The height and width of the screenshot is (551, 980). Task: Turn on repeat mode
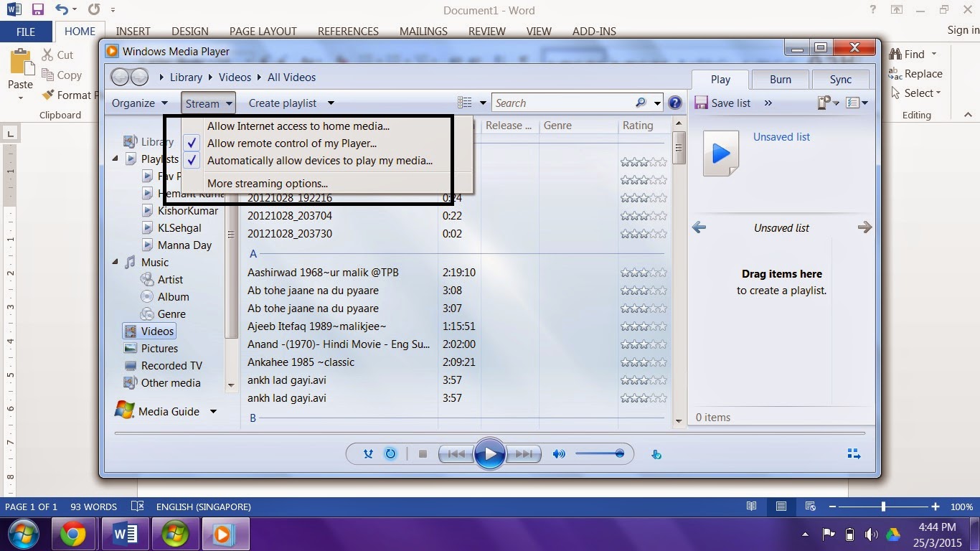[390, 453]
